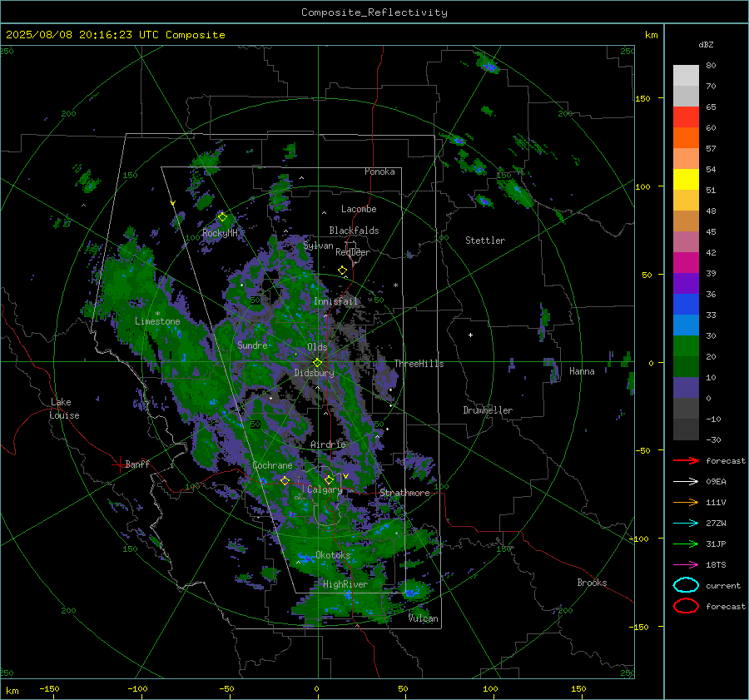Click the Blackfalds city label
Screen dimensions: 749x700
click(x=354, y=231)
